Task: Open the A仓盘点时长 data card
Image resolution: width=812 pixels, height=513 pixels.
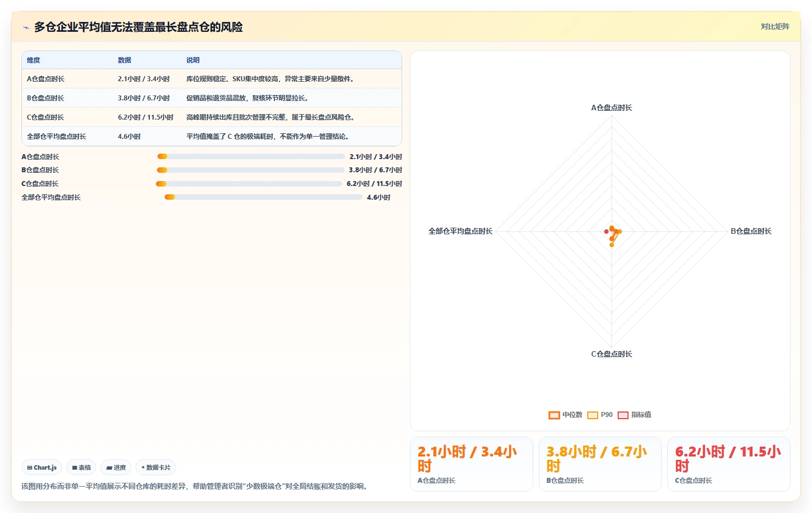Action: (x=471, y=464)
